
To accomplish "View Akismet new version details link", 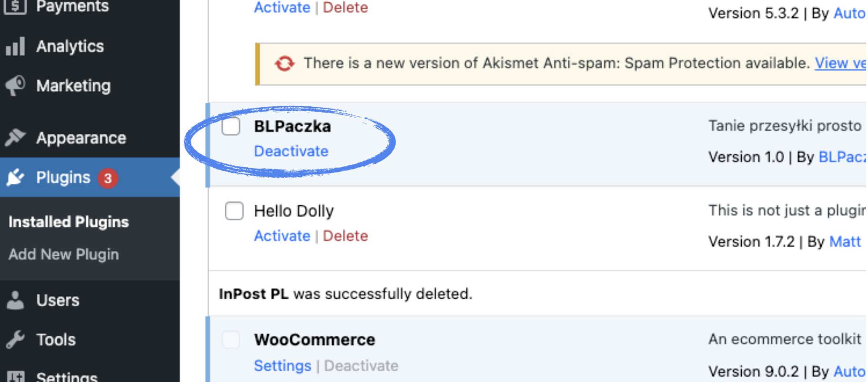I will (x=840, y=63).
